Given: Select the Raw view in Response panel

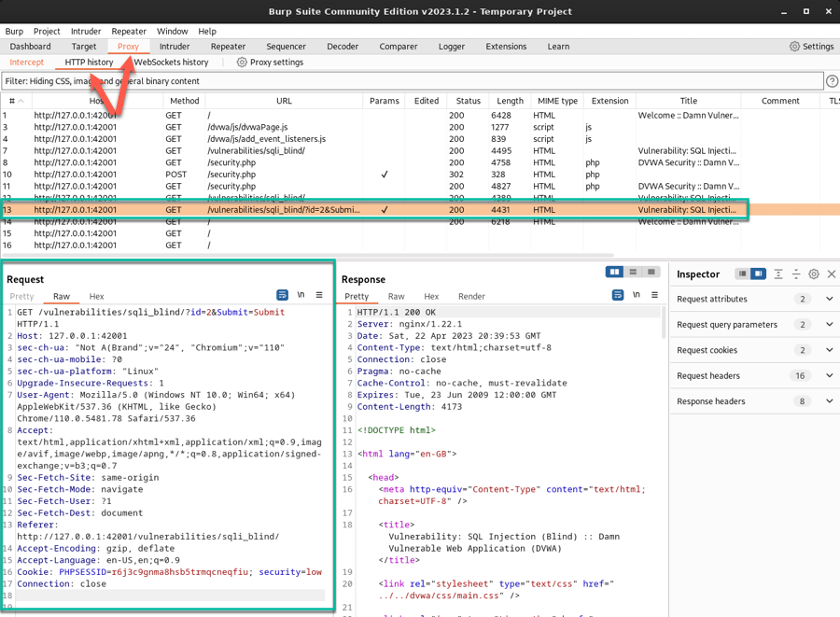Looking at the screenshot, I should click(396, 296).
